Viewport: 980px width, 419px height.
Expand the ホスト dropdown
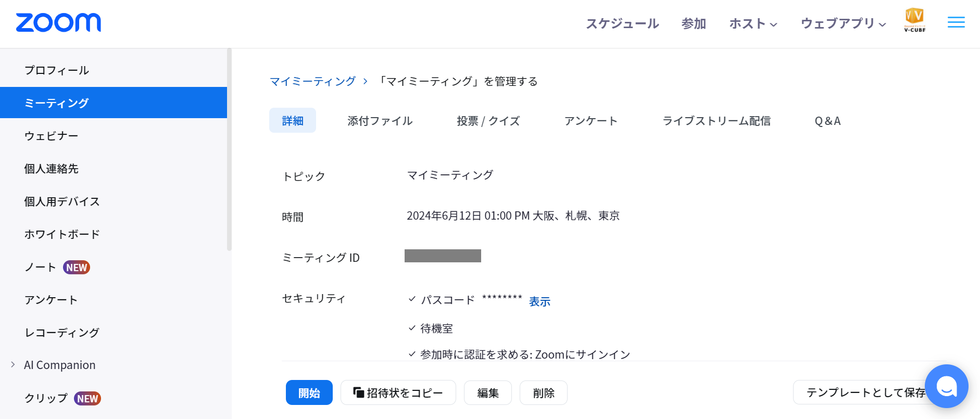point(753,23)
